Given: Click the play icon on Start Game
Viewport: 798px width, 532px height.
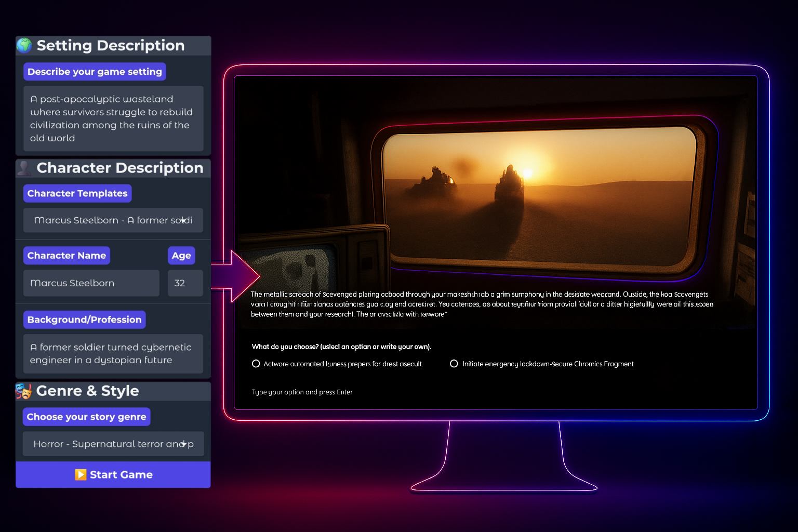Looking at the screenshot, I should coord(81,474).
